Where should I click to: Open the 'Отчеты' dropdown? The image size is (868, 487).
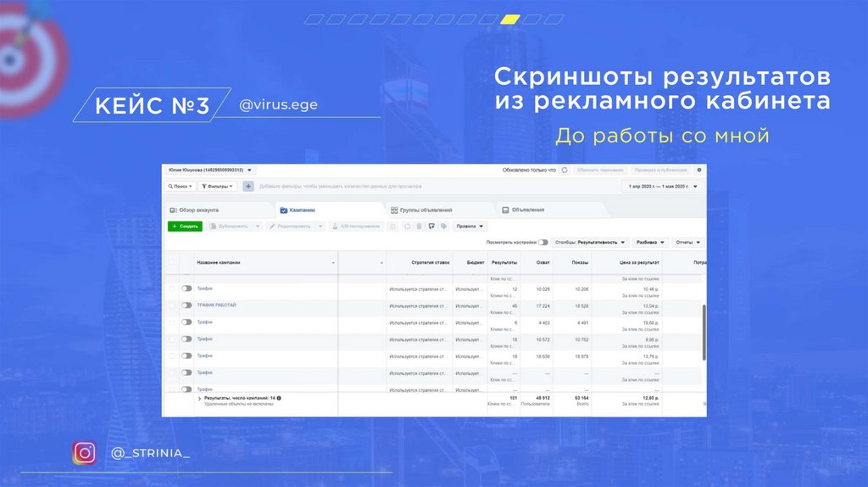point(687,242)
